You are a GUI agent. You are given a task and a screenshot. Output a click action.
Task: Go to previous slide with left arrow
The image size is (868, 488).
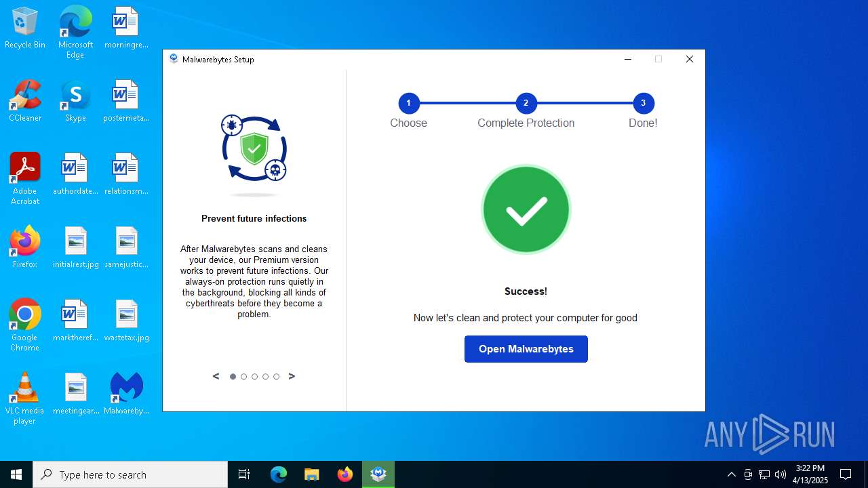(216, 376)
